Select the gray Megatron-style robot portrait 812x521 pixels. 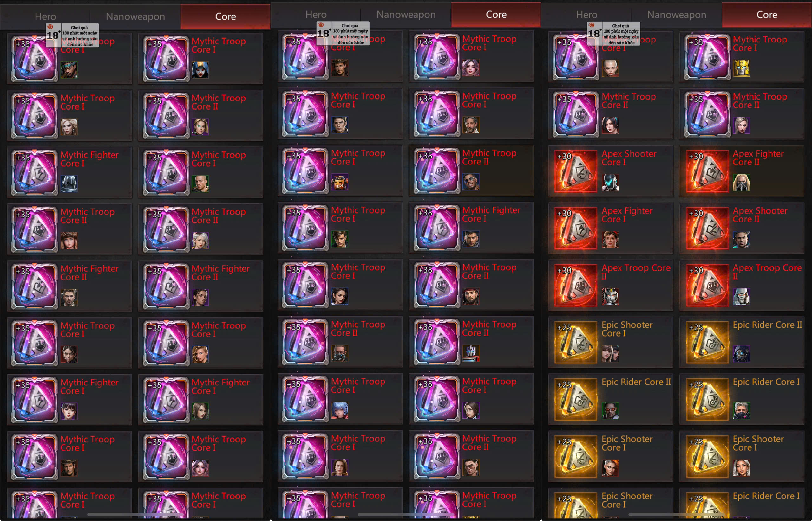[x=741, y=296]
